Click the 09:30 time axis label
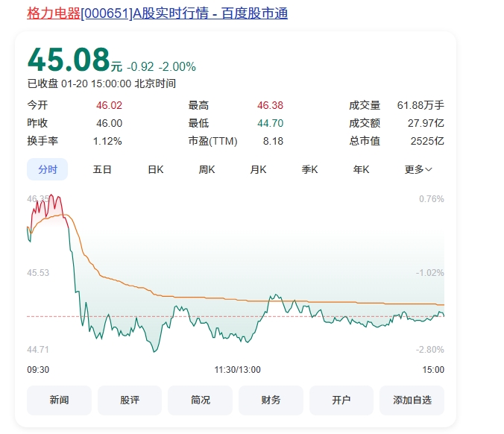This screenshot has height=434, width=504. point(38,370)
